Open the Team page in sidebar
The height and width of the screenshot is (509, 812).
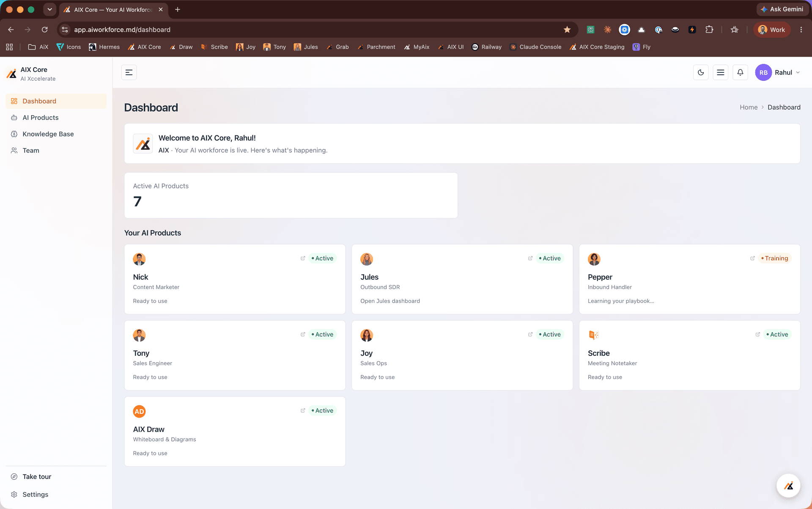(56, 151)
